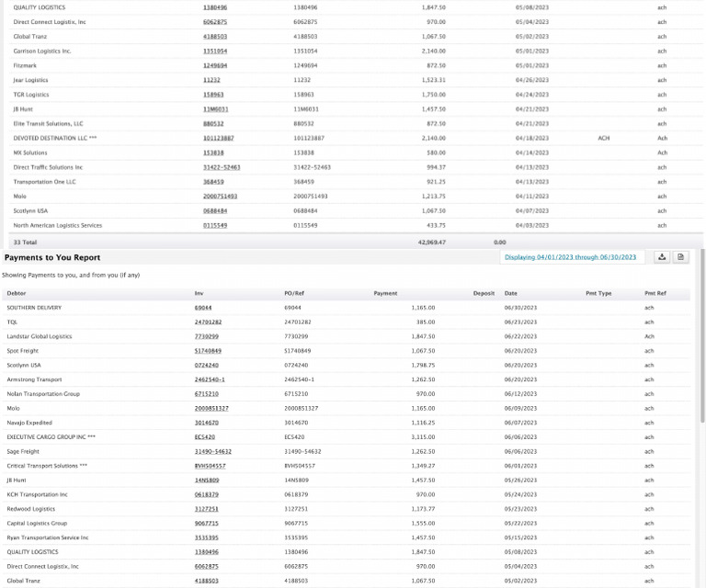This screenshot has height=588, width=706.
Task: Open invoice link 9067715 for Capital Logistics
Action: 206,524
